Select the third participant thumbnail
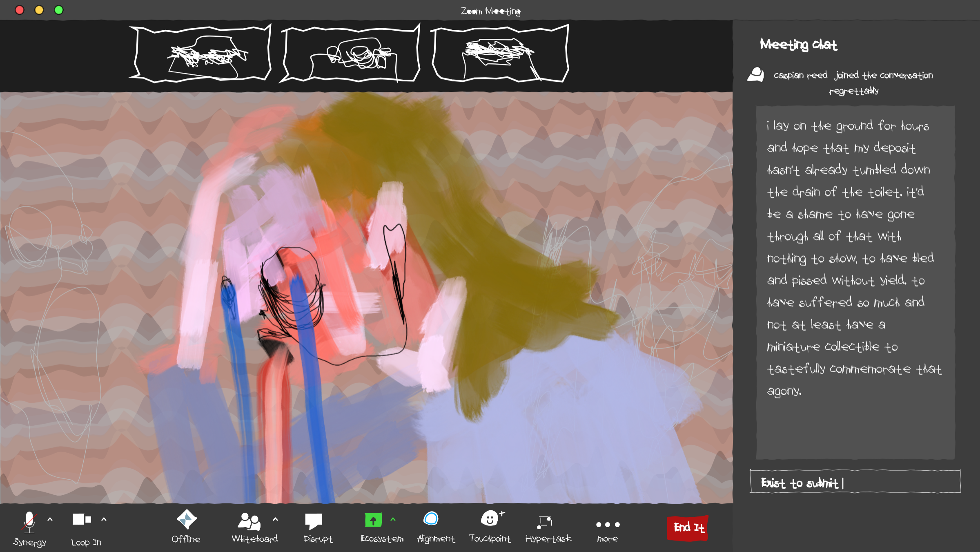This screenshot has height=552, width=980. [x=501, y=54]
